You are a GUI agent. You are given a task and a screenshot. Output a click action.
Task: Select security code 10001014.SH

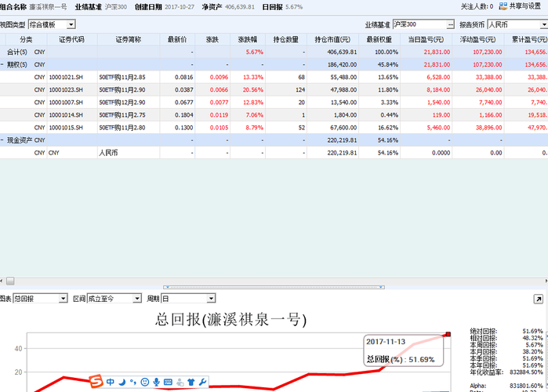pos(66,115)
